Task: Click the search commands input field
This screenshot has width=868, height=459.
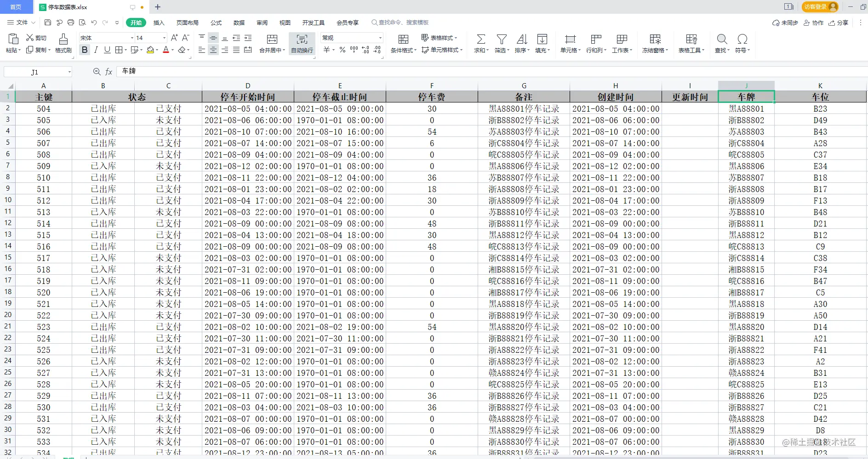Action: [x=400, y=23]
